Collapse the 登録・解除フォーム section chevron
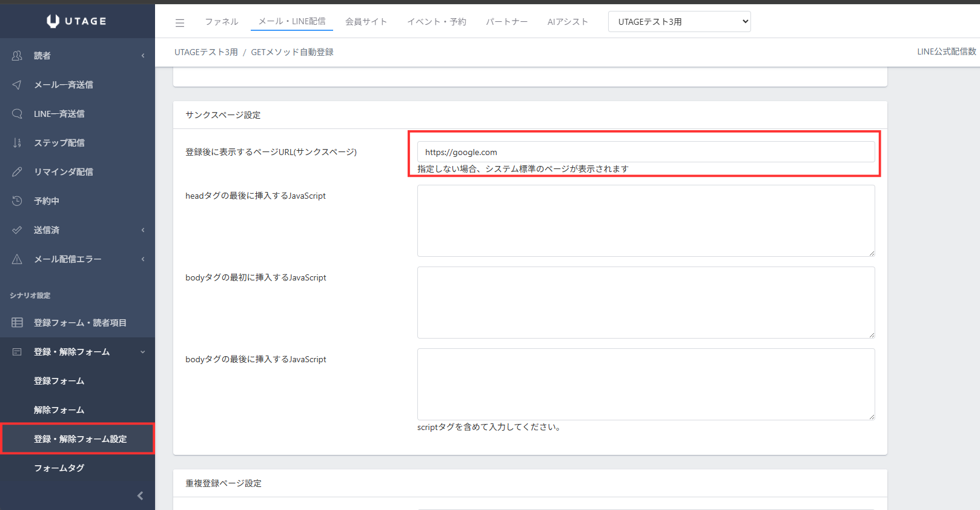The height and width of the screenshot is (510, 980). (x=143, y=352)
